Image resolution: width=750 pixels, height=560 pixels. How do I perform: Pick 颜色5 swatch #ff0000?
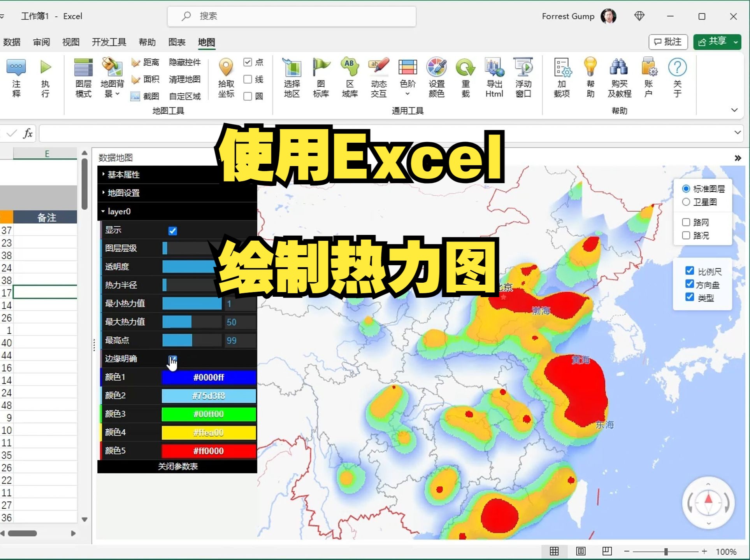coord(209,451)
